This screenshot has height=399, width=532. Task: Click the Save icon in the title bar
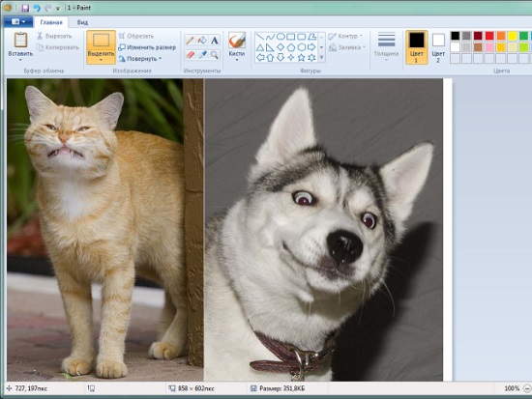[x=25, y=8]
